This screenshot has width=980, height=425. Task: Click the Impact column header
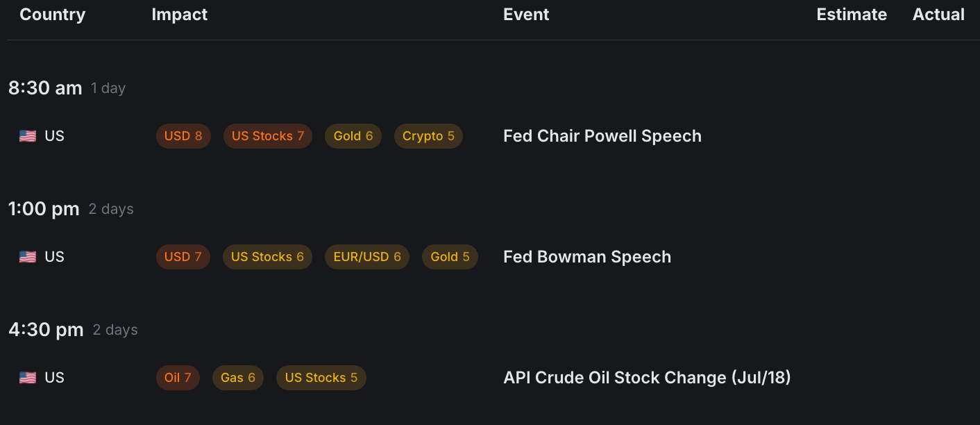pyautogui.click(x=179, y=15)
